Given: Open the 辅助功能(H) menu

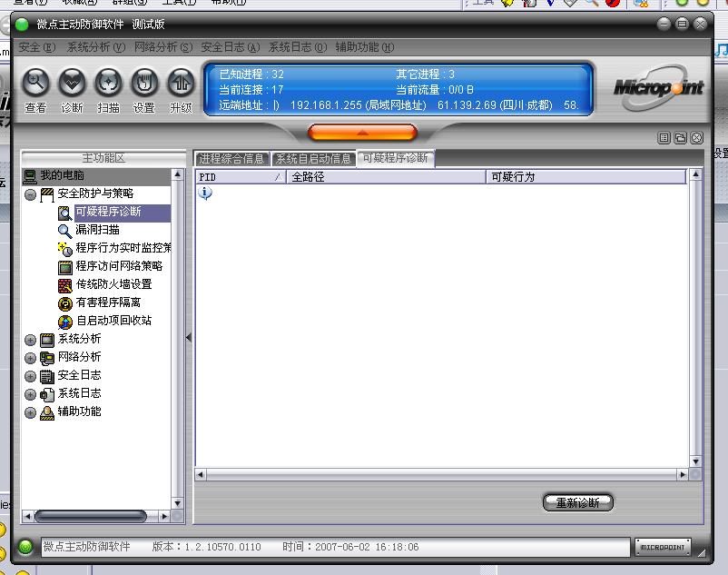Looking at the screenshot, I should point(365,47).
